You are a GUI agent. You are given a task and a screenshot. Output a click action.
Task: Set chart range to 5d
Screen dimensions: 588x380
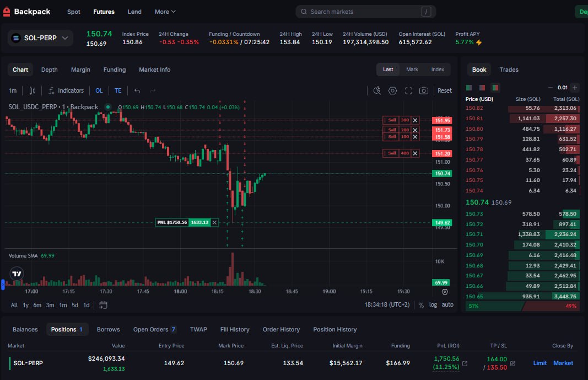click(x=75, y=305)
